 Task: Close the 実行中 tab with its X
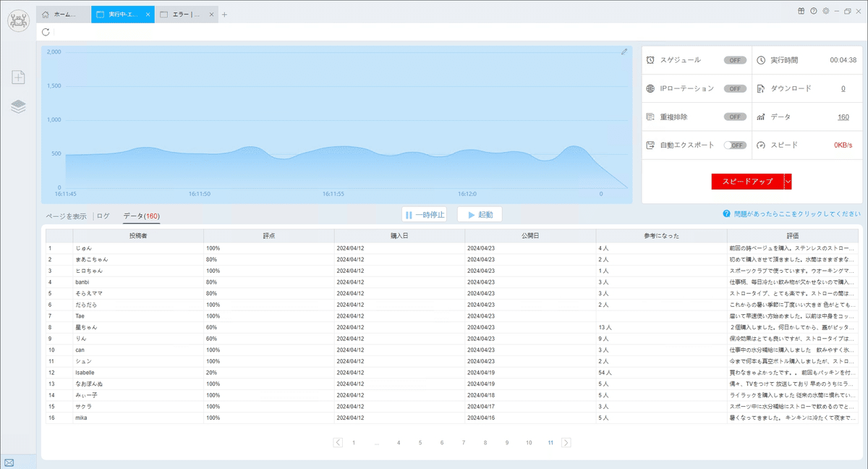[148, 14]
